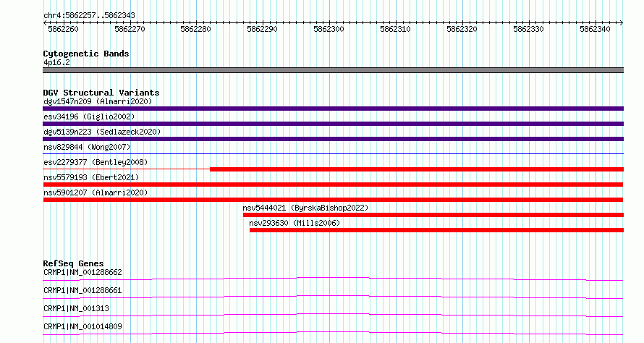Open transcript CRMP1|NM_001288661 label

(82, 290)
